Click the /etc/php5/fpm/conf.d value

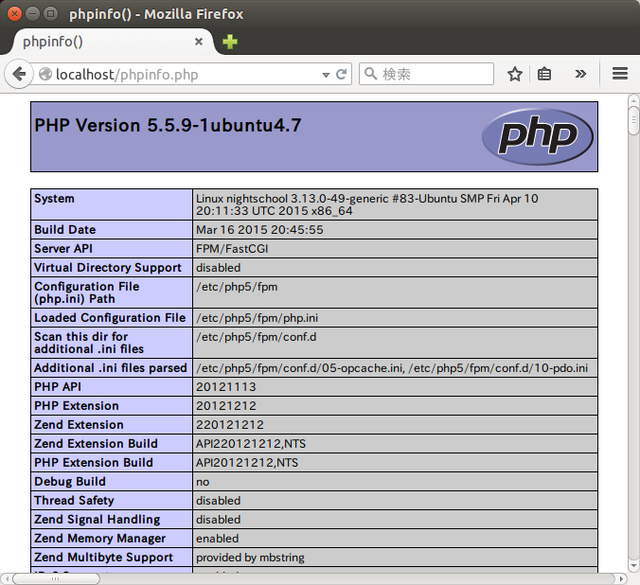(x=256, y=337)
